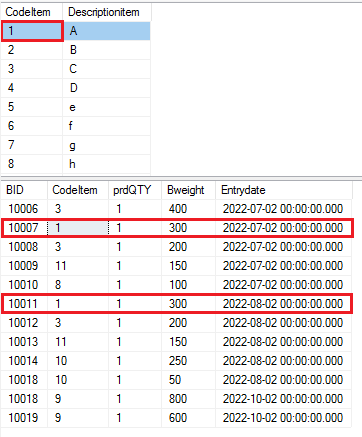Select Bweight 200 in row 10012
Viewport: 362px width, 437px height.
[189, 323]
